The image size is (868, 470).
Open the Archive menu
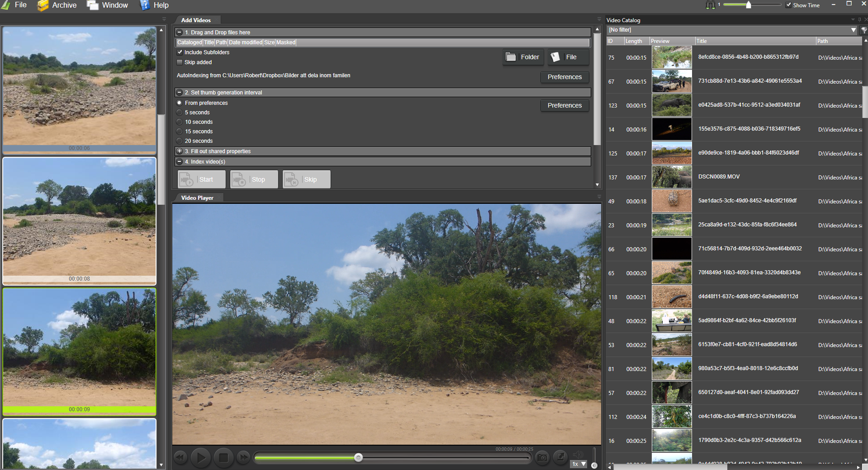tap(57, 5)
